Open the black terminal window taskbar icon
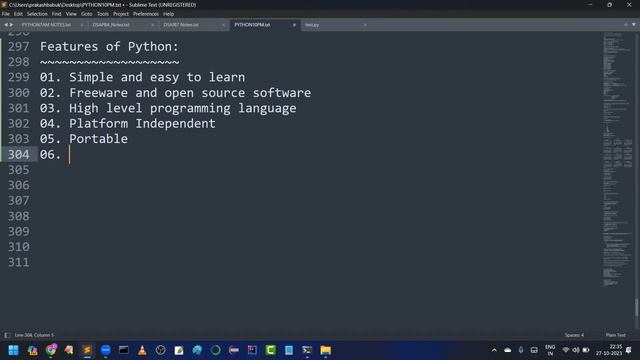The width and height of the screenshot is (640, 360). coord(124,350)
